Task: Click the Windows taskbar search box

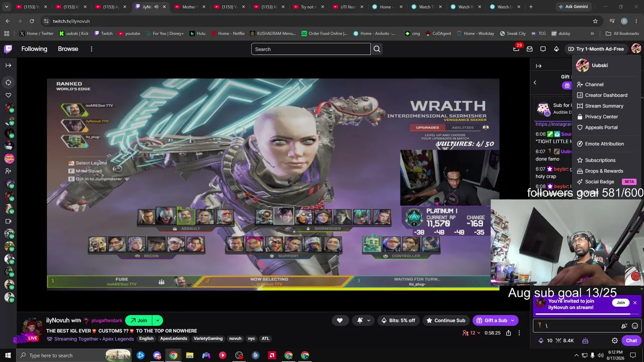Action: coord(74,355)
